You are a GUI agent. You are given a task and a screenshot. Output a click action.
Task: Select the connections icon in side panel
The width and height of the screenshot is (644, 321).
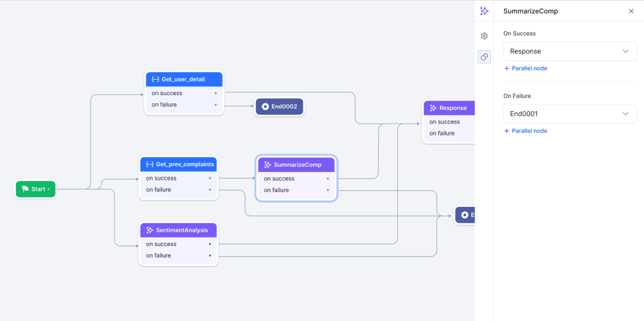484,57
